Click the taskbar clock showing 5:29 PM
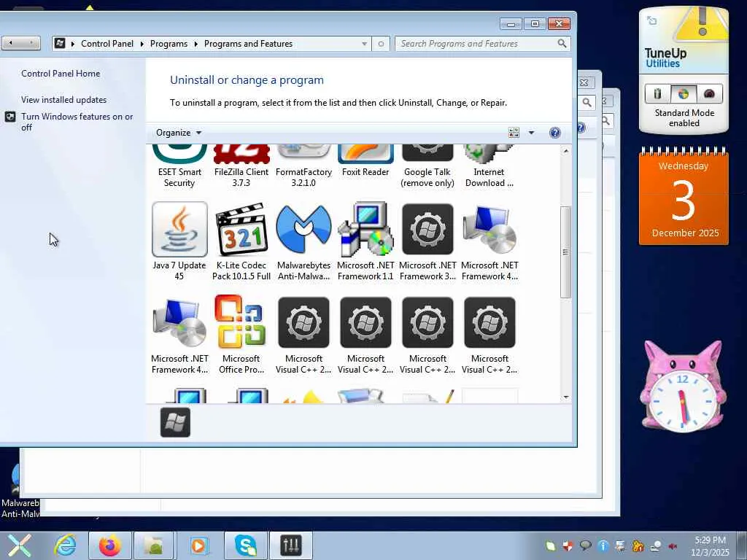 (x=710, y=545)
